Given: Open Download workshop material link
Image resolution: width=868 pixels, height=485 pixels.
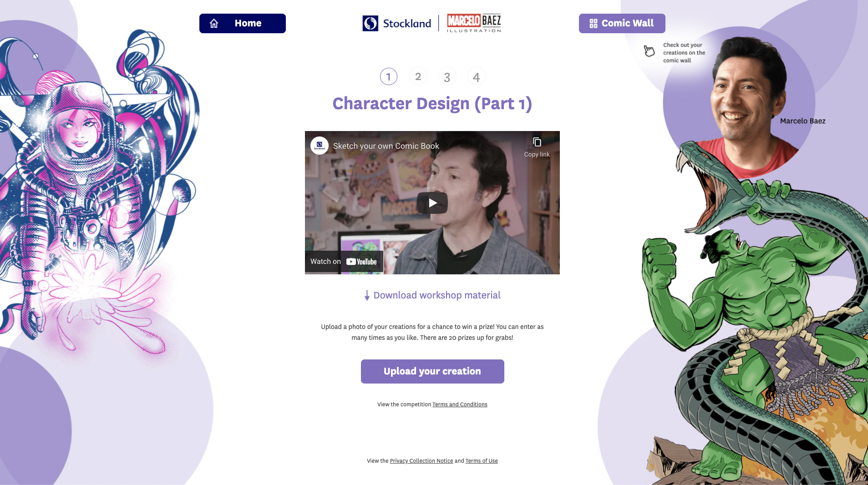Looking at the screenshot, I should (x=437, y=295).
